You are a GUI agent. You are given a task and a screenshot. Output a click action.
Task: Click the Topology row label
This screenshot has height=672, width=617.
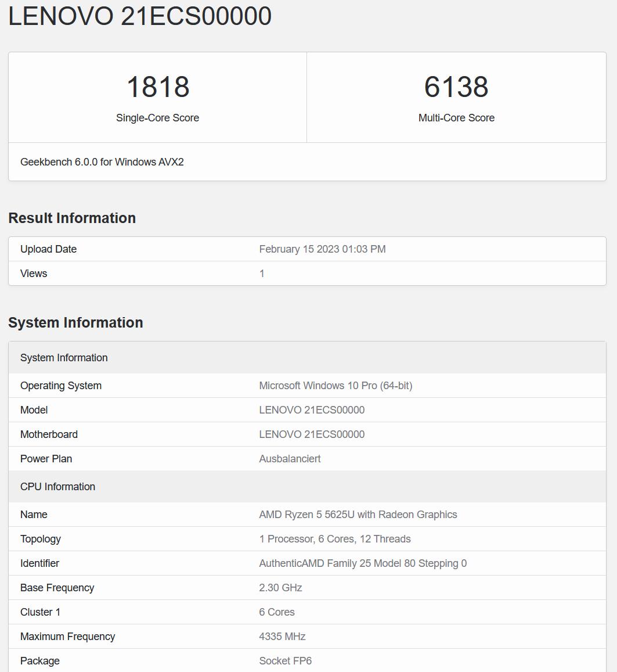[40, 539]
